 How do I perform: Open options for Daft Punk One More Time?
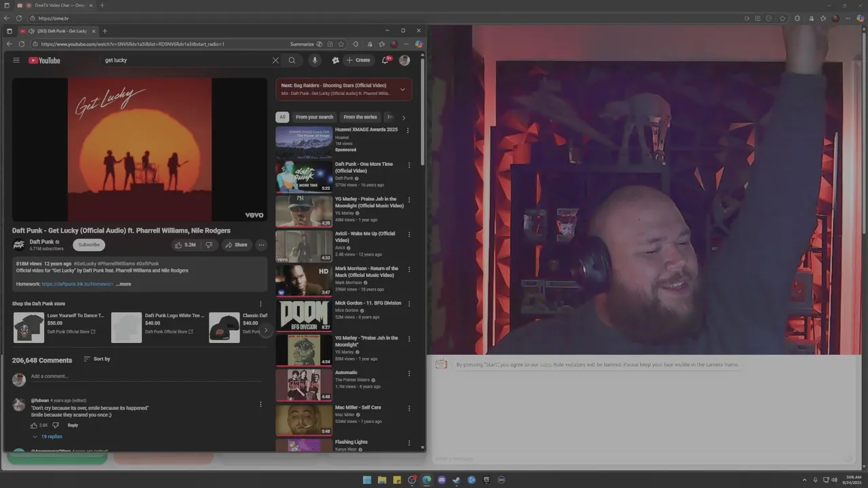408,165
